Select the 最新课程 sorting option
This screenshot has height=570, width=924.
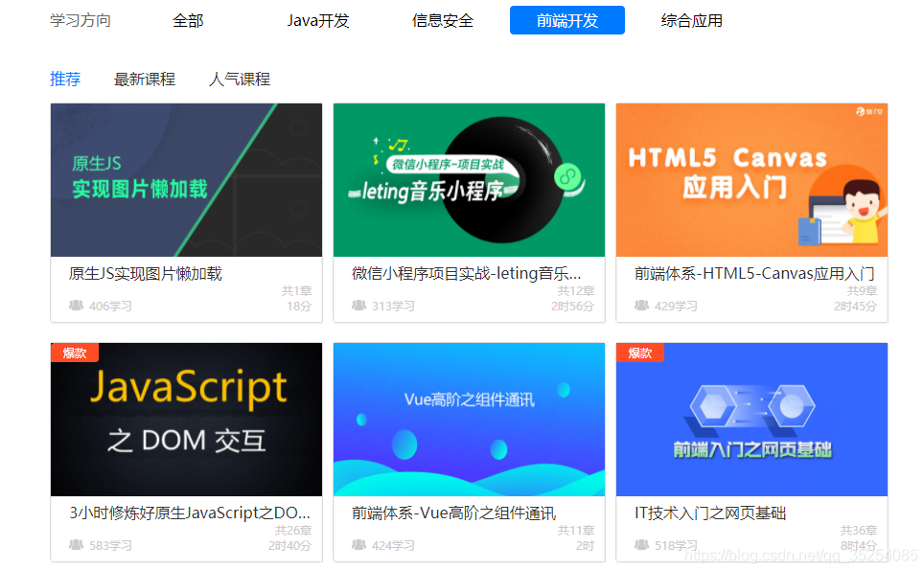[145, 79]
